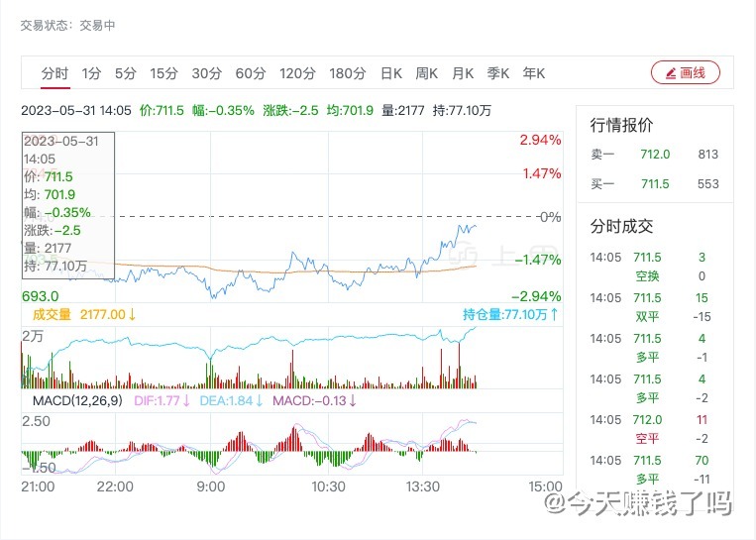Switch to the 年K yearly chart
Screen dimensions: 756x540
click(x=534, y=73)
